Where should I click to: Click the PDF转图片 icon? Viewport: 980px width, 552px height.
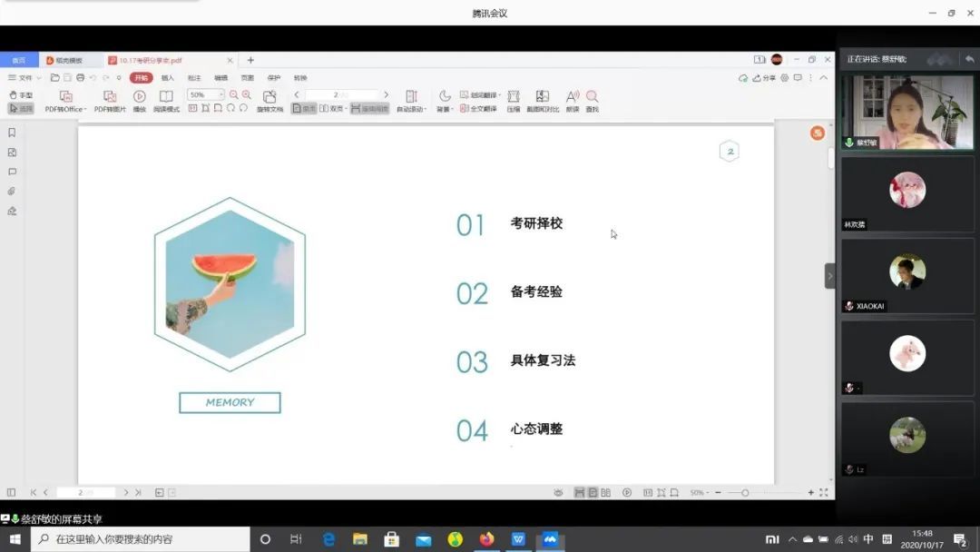110,96
